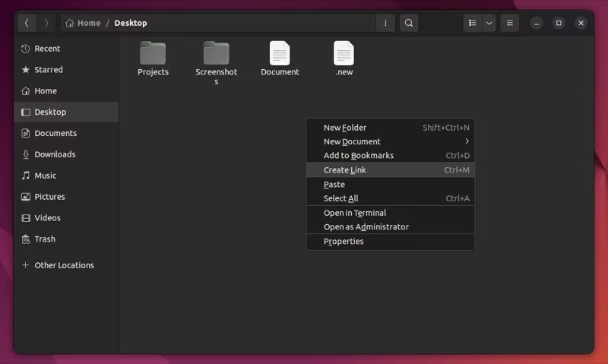This screenshot has width=608, height=364.
Task: Go back with the back arrow
Action: [27, 23]
